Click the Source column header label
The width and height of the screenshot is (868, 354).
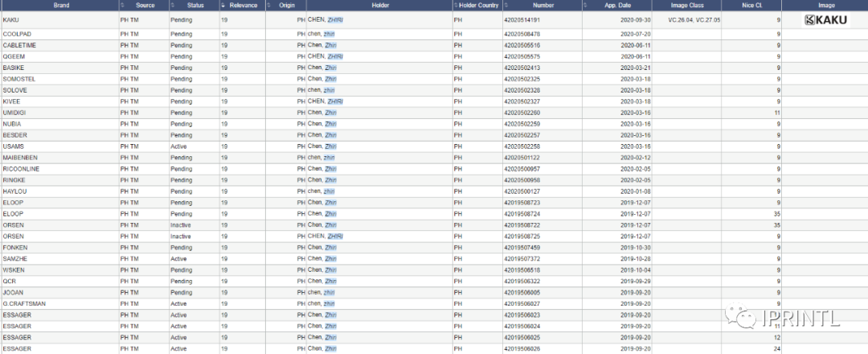145,5
